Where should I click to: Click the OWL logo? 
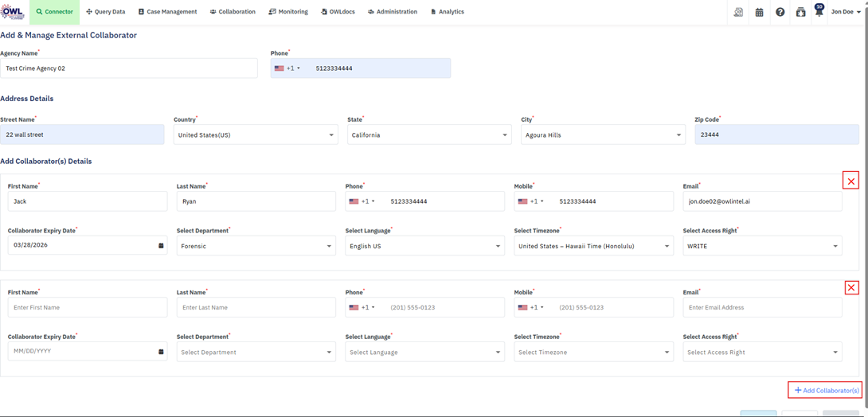13,12
